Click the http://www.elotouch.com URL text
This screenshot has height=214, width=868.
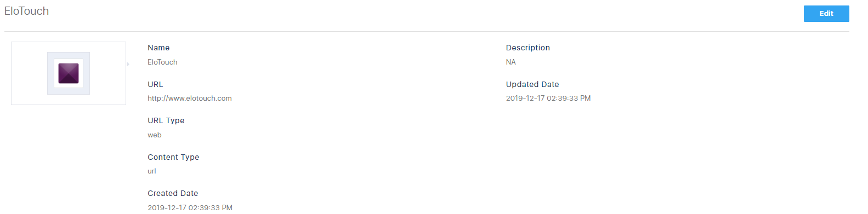[x=190, y=99]
